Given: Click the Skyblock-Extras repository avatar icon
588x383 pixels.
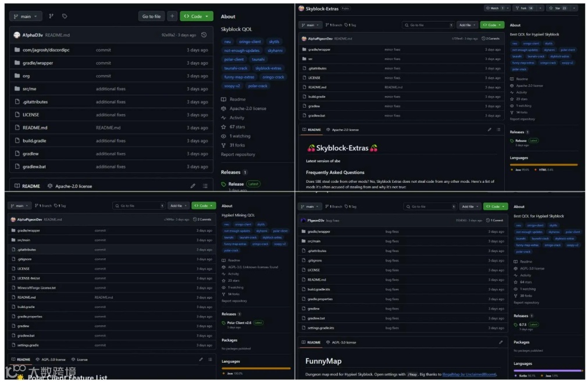Looking at the screenshot, I should click(301, 8).
